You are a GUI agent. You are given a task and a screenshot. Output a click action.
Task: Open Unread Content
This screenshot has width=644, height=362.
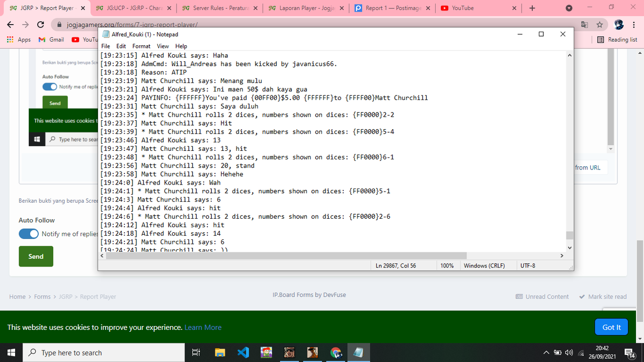click(542, 297)
